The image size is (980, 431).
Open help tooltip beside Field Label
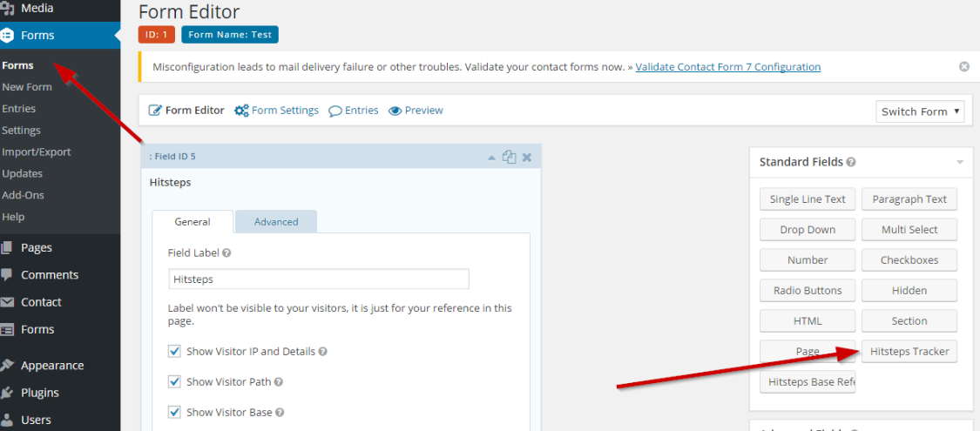click(226, 253)
